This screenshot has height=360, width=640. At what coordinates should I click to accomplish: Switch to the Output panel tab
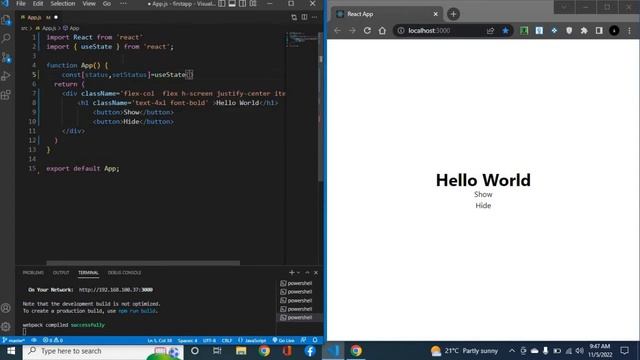61,273
